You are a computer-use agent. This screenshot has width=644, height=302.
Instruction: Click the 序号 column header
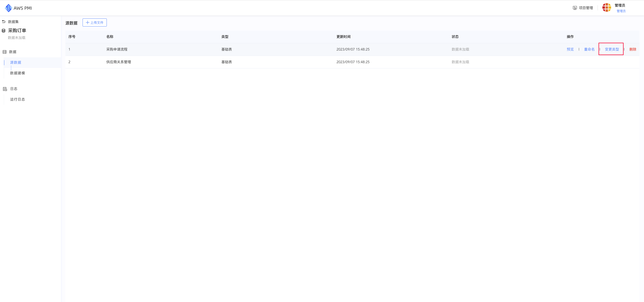click(x=72, y=37)
